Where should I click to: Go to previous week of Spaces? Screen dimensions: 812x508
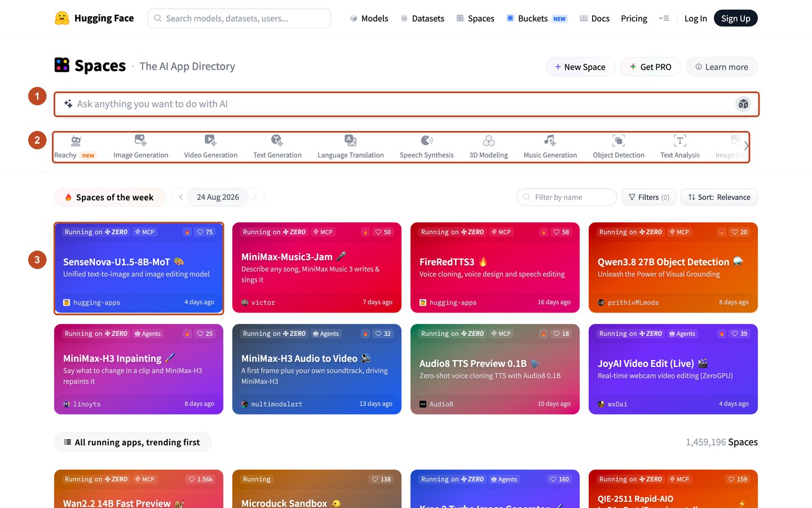point(180,197)
